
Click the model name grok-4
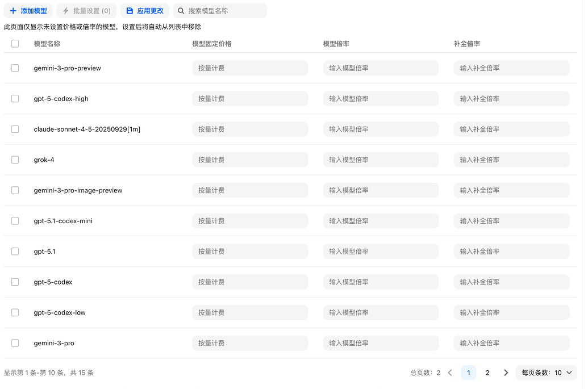point(44,160)
